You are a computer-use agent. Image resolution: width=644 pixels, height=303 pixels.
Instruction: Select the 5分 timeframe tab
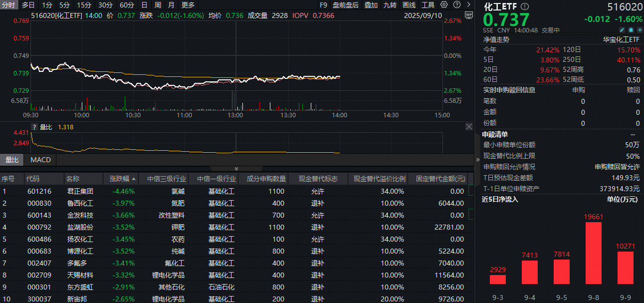click(x=64, y=5)
